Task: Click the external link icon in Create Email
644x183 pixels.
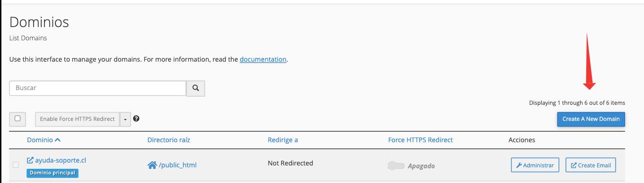Action: pyautogui.click(x=574, y=165)
